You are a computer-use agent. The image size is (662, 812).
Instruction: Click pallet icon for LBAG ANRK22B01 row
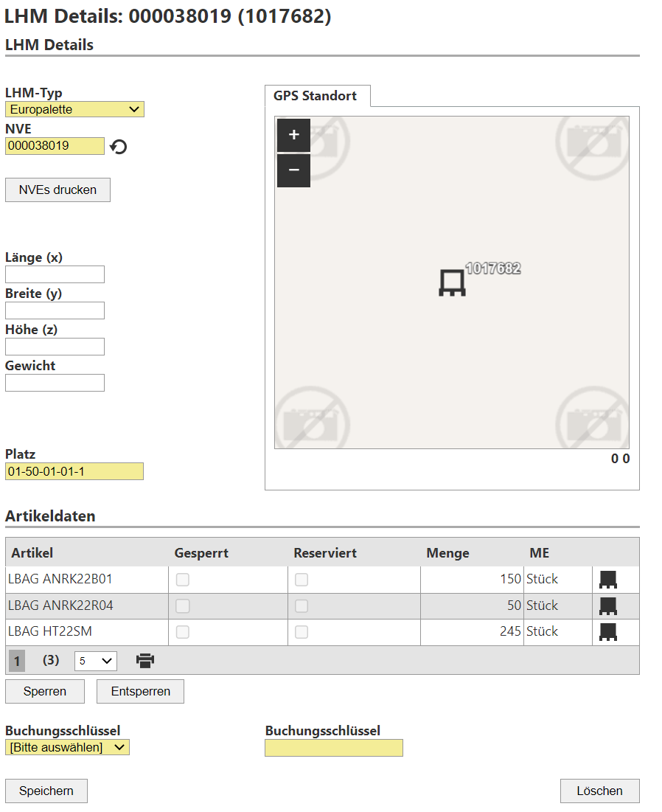[608, 580]
